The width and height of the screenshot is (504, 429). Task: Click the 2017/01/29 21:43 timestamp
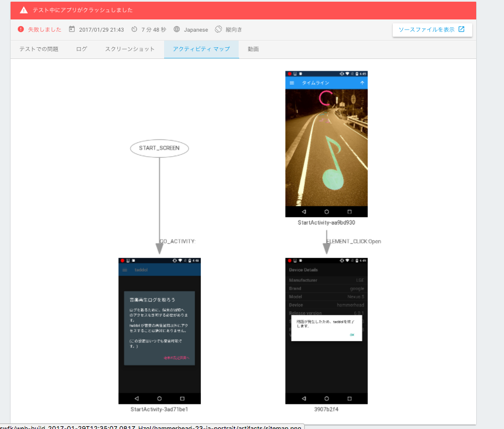pos(101,30)
